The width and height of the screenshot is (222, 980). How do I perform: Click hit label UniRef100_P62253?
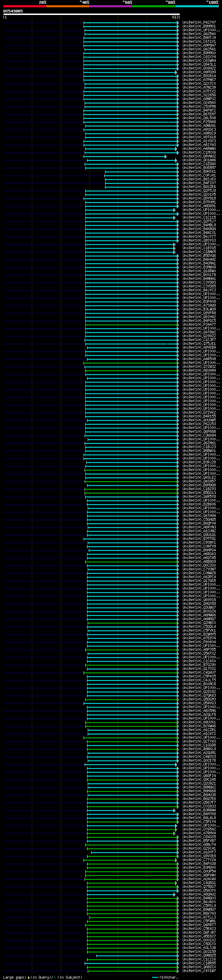point(199,424)
